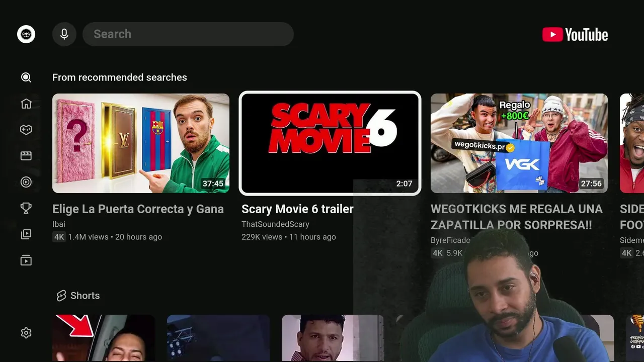Play the WEGOTKICKS sneaker video thumbnail
The image size is (644, 362).
coord(519,143)
